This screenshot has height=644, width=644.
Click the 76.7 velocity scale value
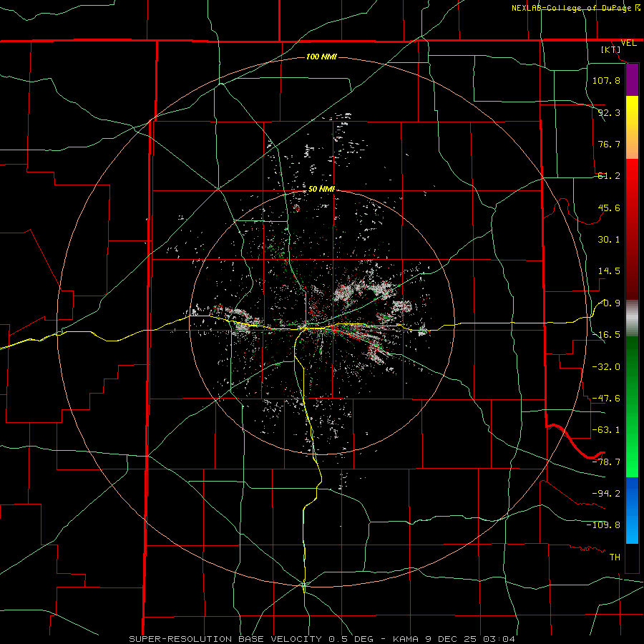tap(609, 144)
